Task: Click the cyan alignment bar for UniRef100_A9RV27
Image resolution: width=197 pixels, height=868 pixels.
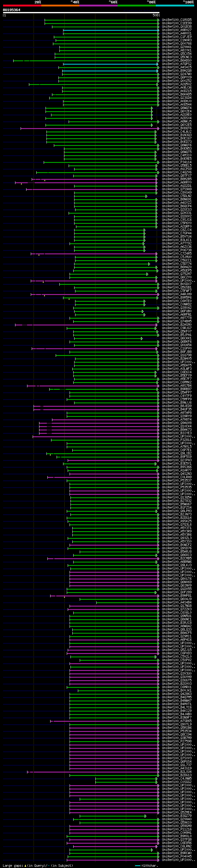Action: pos(111,30)
